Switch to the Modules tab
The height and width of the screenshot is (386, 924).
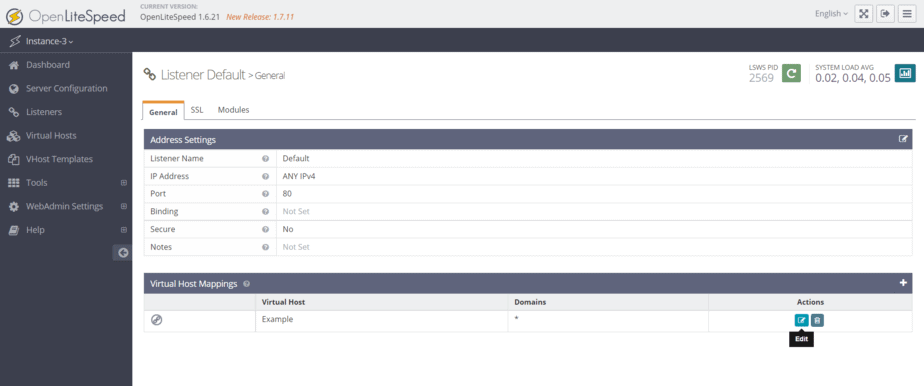pyautogui.click(x=233, y=110)
